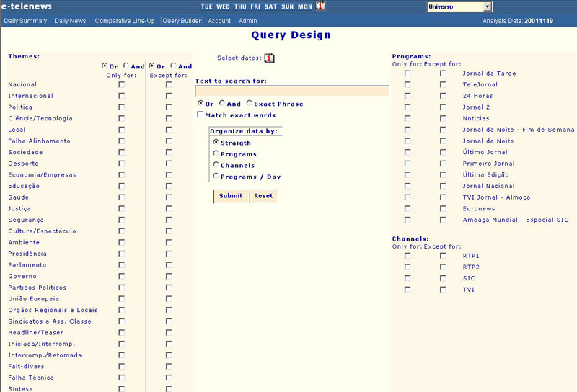Check Except for Desporto theme

[x=169, y=164]
